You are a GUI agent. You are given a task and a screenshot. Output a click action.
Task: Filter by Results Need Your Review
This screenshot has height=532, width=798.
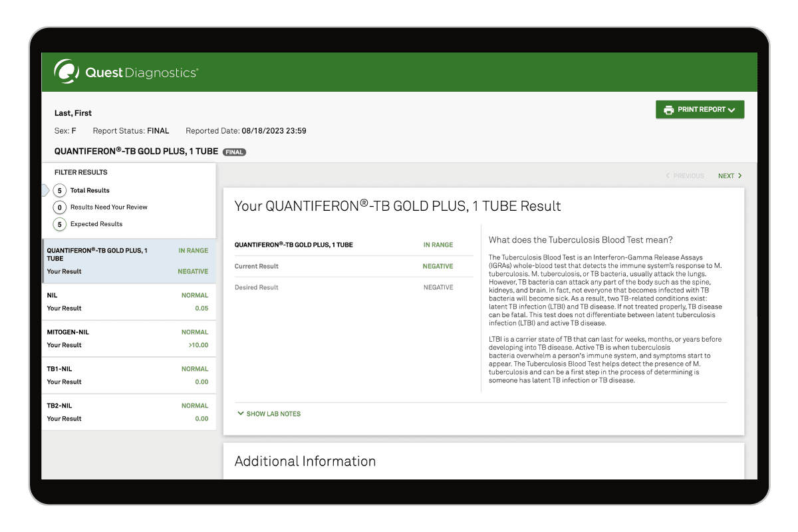[108, 207]
